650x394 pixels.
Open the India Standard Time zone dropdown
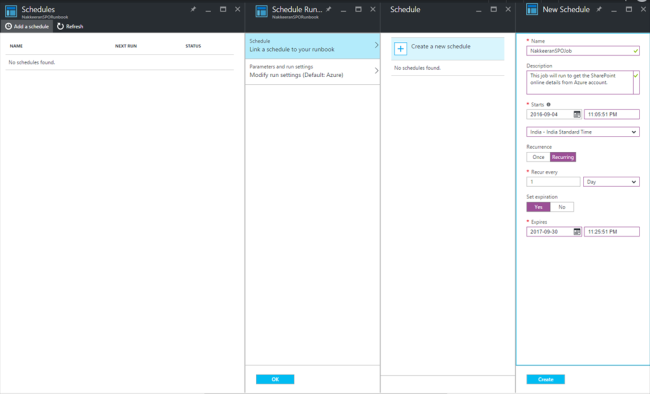coord(583,132)
